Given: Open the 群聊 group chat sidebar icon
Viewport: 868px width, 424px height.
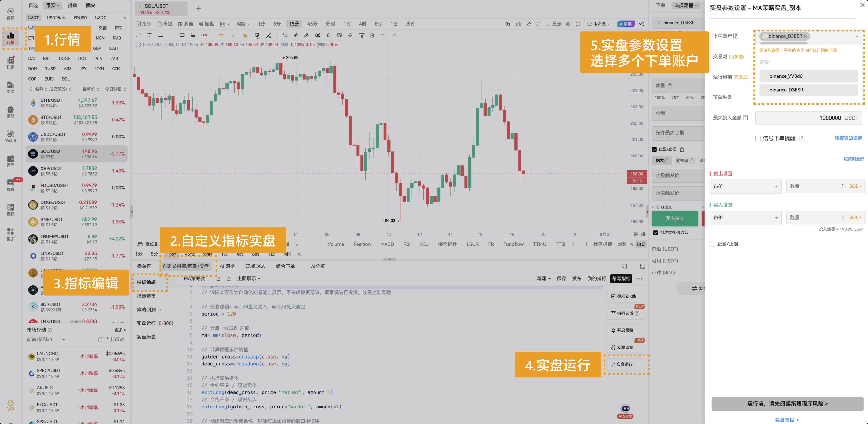Looking at the screenshot, I should click(10, 185).
